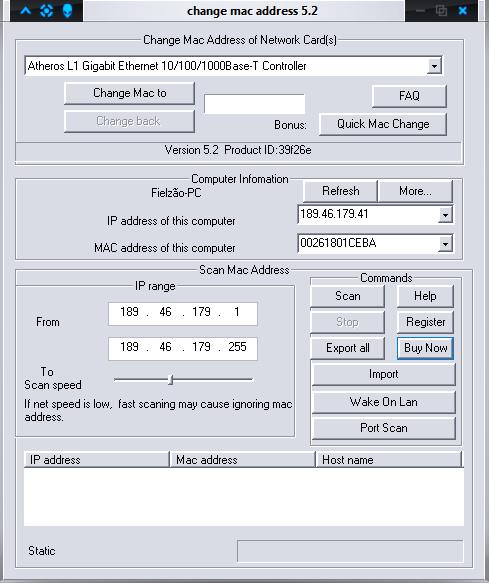Click the '46' octet of the To IP
Viewport: 489px width, 583px height.
(165, 347)
